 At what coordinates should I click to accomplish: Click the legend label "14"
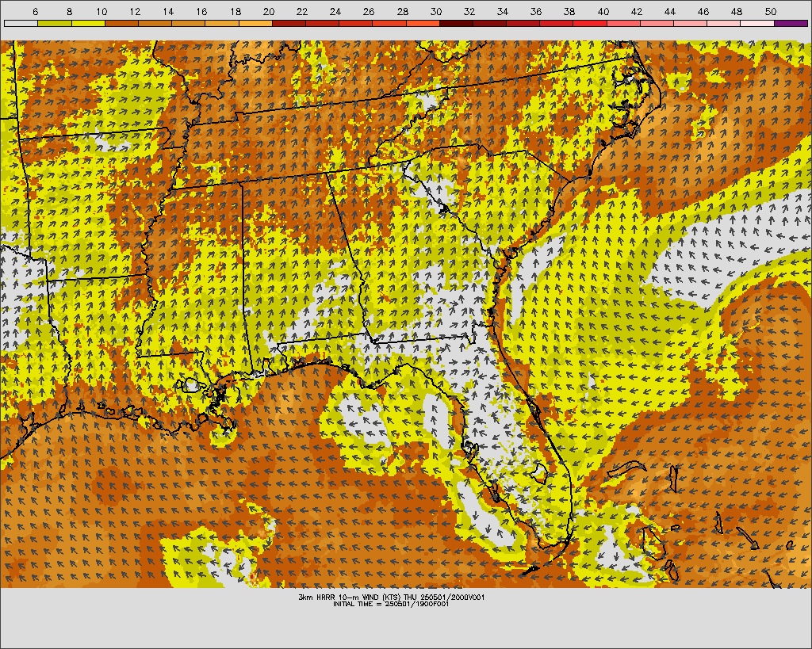click(x=168, y=12)
